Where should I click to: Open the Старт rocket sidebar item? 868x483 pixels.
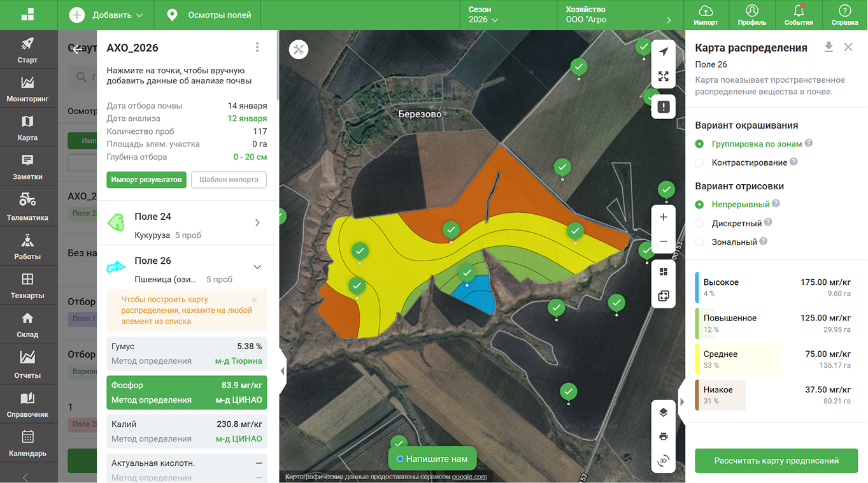28,50
